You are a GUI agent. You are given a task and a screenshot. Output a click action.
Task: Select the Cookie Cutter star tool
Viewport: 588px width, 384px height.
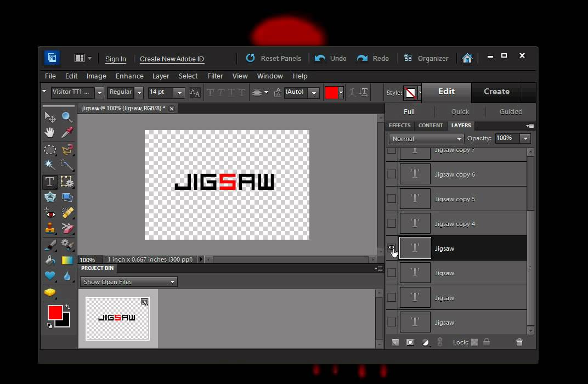pyautogui.click(x=50, y=197)
